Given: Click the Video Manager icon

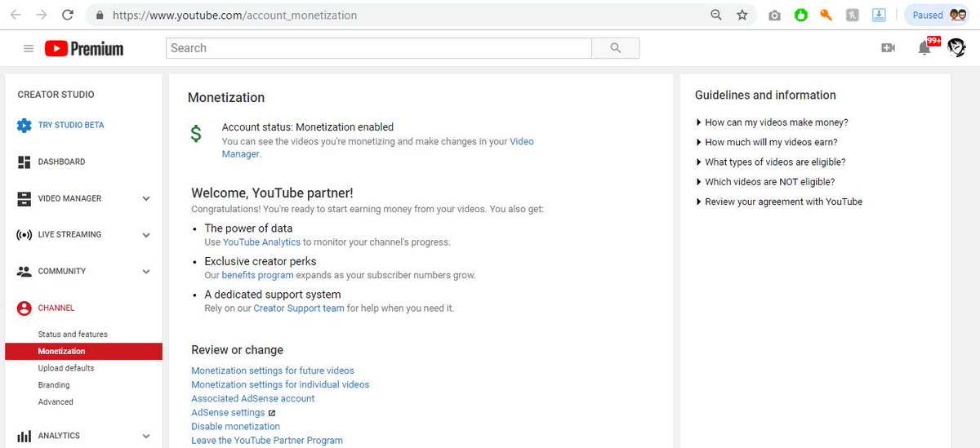Looking at the screenshot, I should pyautogui.click(x=24, y=198).
